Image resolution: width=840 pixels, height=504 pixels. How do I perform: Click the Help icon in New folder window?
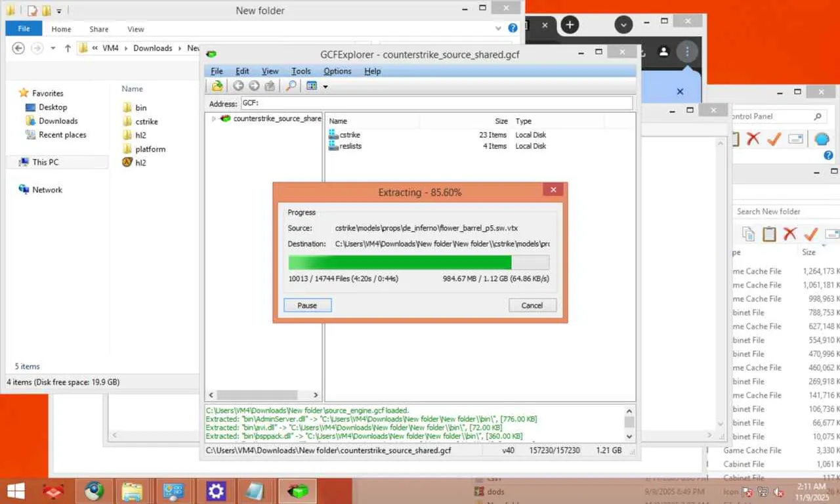point(513,29)
